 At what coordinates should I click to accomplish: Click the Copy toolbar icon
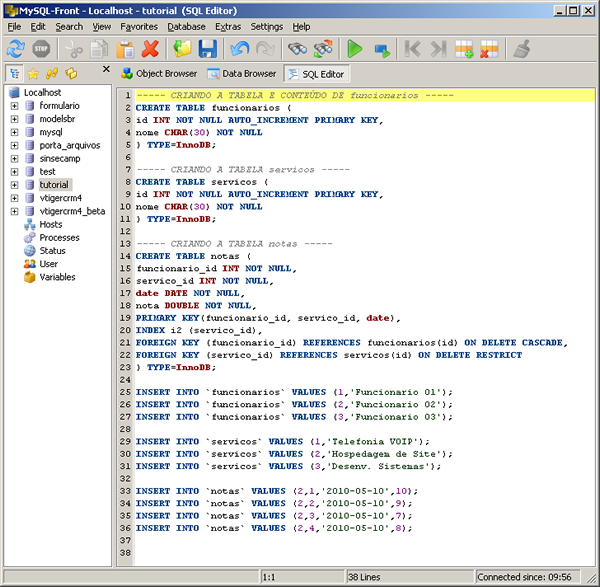99,49
